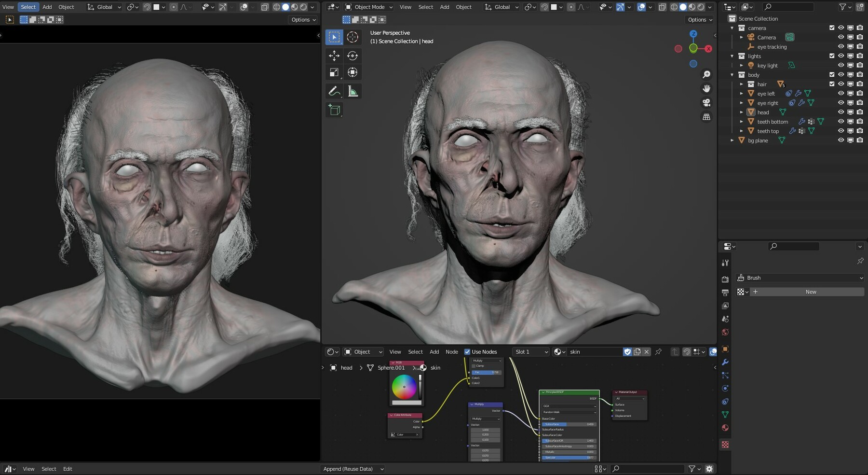Select the Move tool in the viewport toolbar
The width and height of the screenshot is (868, 475).
(x=334, y=56)
